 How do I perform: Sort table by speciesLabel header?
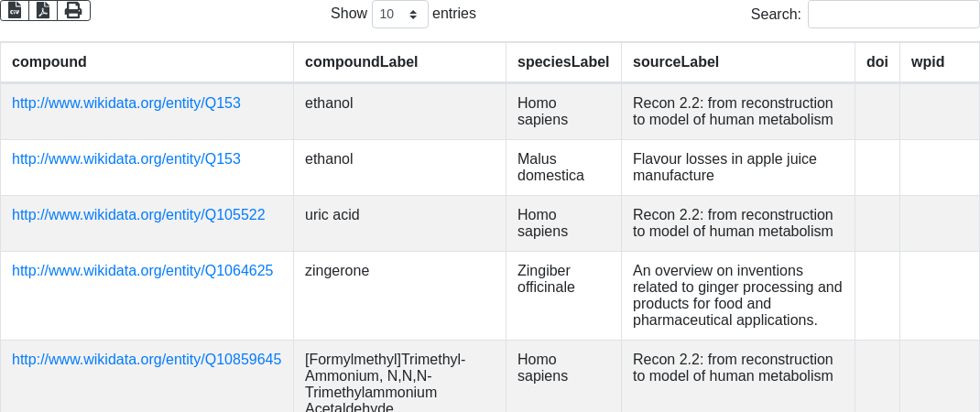coord(562,62)
